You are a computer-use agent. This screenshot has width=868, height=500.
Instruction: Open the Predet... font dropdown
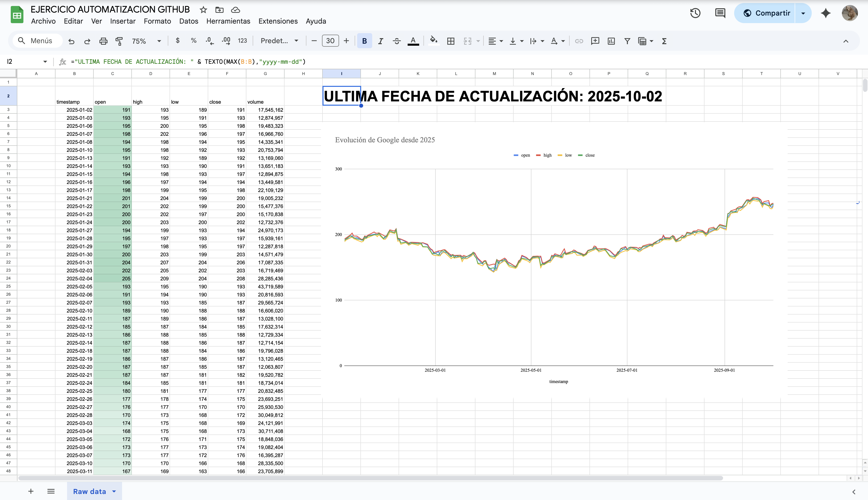point(279,41)
